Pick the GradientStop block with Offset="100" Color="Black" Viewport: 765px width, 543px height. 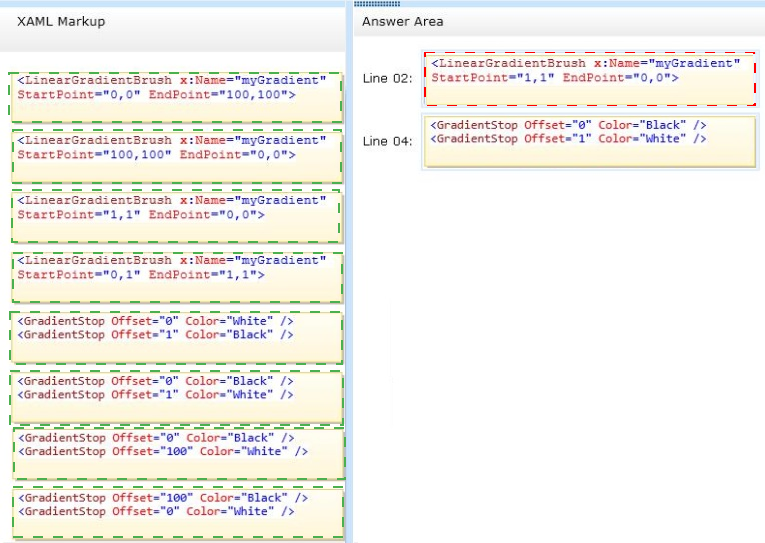[178, 513]
